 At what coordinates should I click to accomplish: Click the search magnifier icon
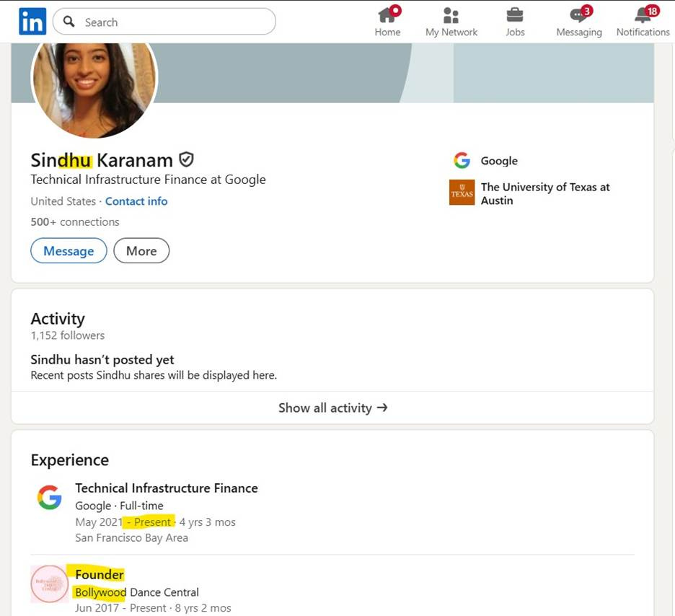[x=69, y=22]
